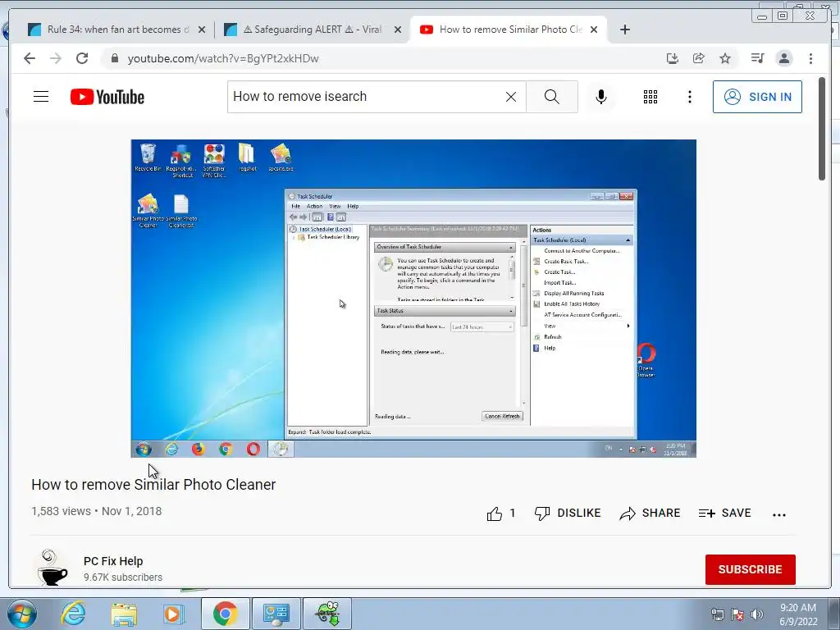Select Chrome in the taskbar
The width and height of the screenshot is (840, 630).
pos(225,614)
